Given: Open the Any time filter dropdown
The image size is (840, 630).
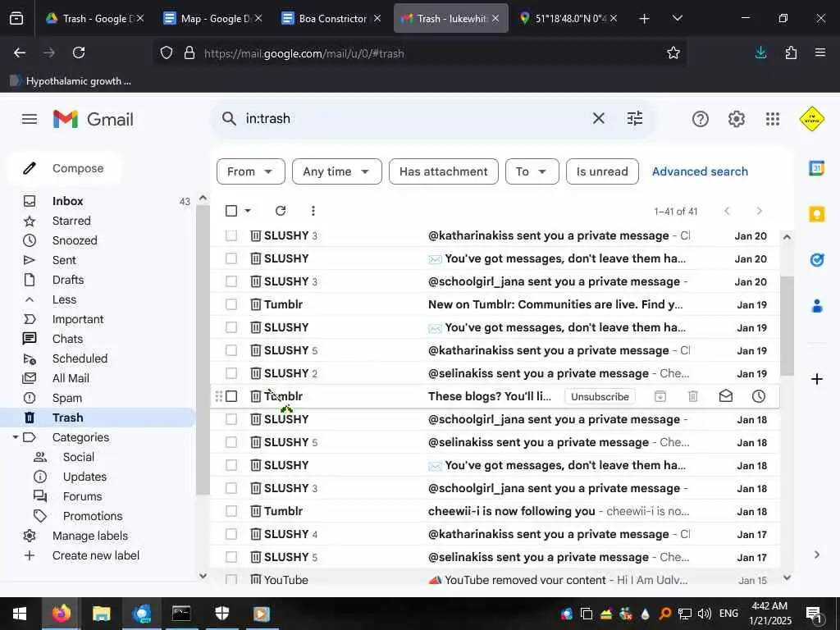Looking at the screenshot, I should [x=337, y=171].
